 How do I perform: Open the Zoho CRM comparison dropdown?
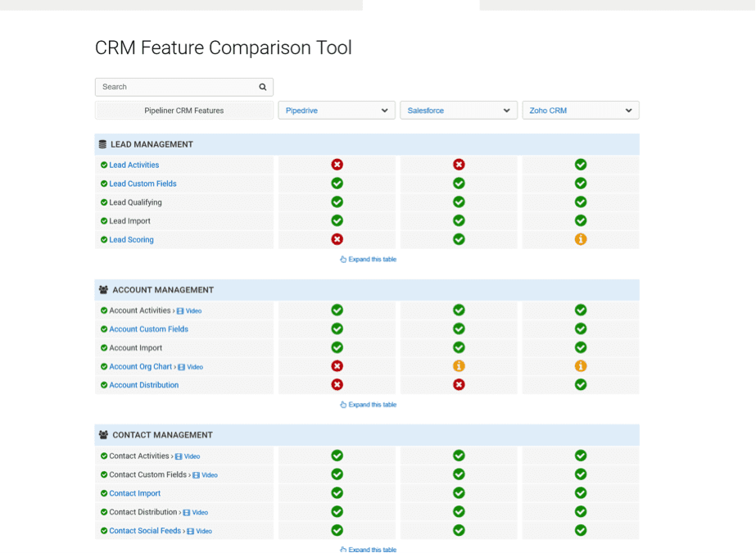coord(581,111)
